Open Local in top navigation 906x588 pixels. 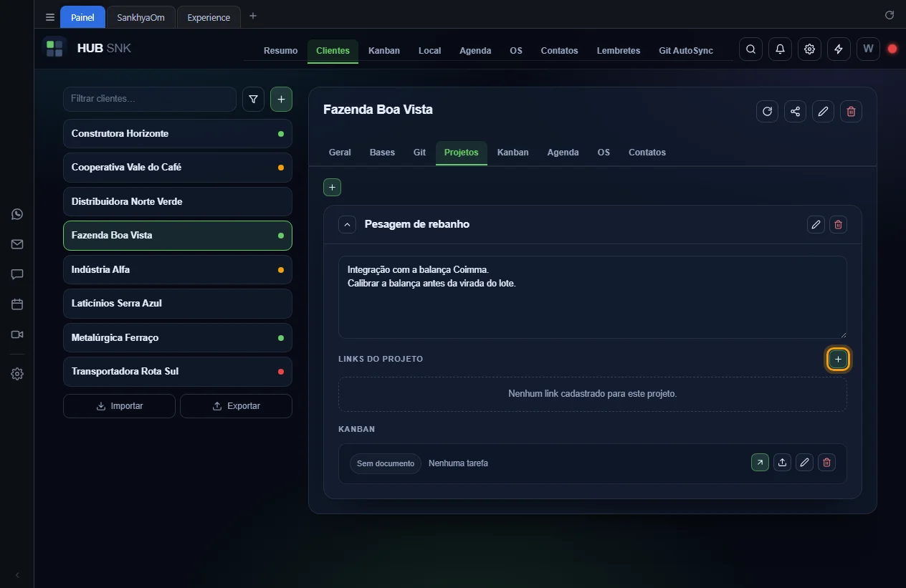pos(429,51)
